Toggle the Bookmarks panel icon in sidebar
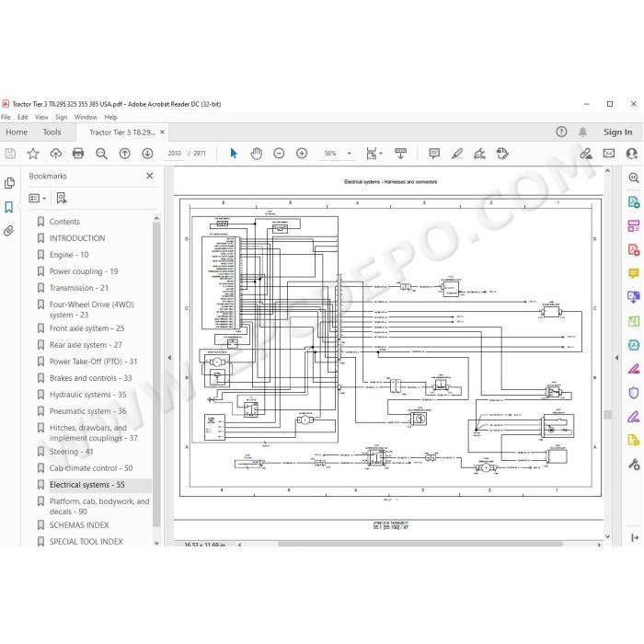The width and height of the screenshot is (644, 644). coord(8,207)
